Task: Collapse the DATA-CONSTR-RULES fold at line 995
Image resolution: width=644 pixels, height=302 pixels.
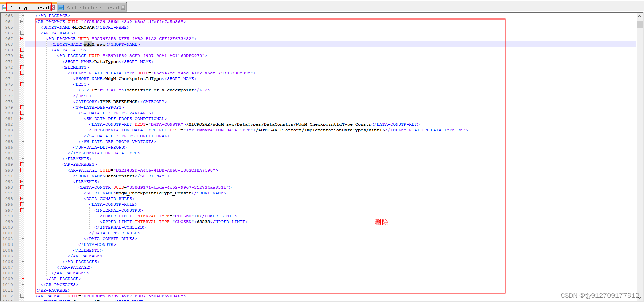Action: [x=22, y=199]
